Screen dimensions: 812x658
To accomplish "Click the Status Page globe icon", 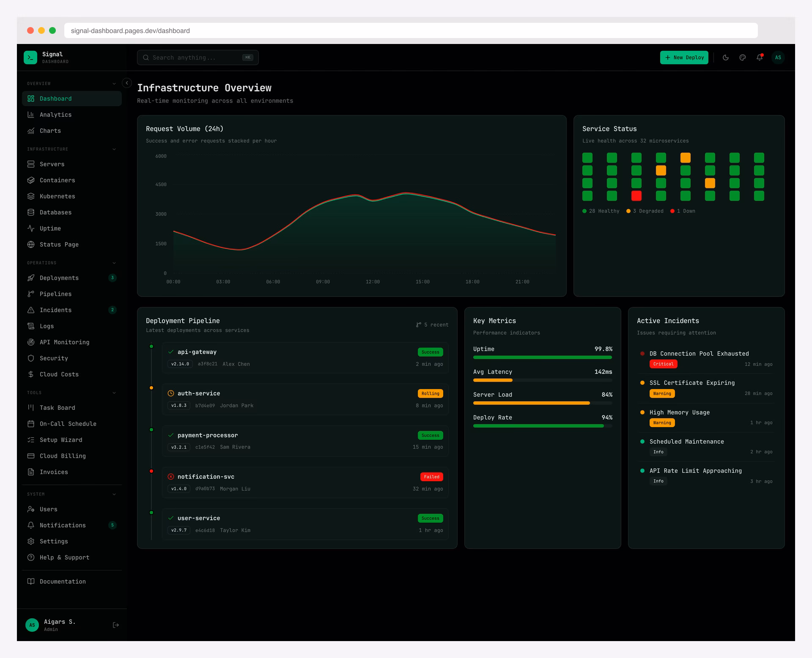I will (31, 244).
